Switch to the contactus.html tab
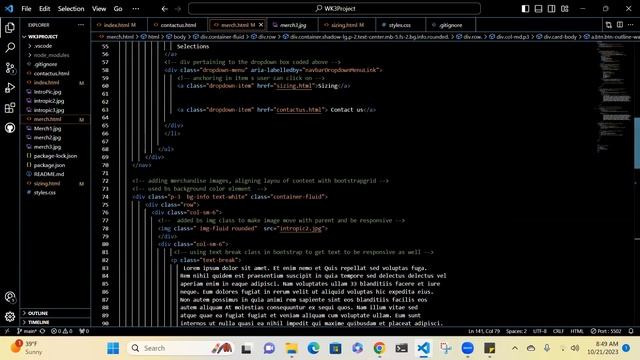The width and height of the screenshot is (640, 360). pos(178,25)
